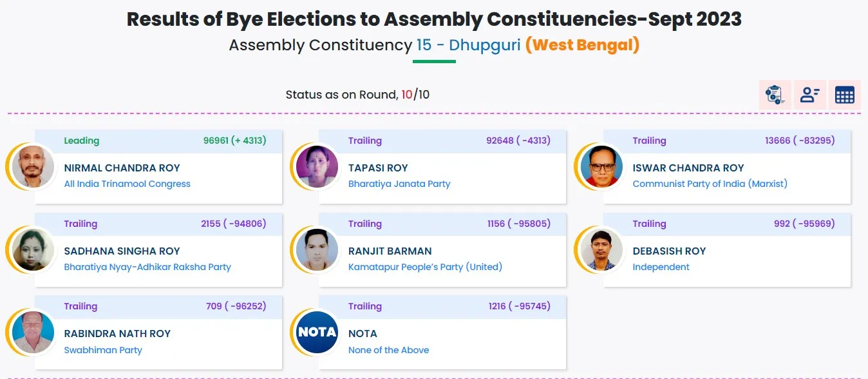
Task: Select the NIRMAL CHANDRA ROY name
Action: pos(122,168)
